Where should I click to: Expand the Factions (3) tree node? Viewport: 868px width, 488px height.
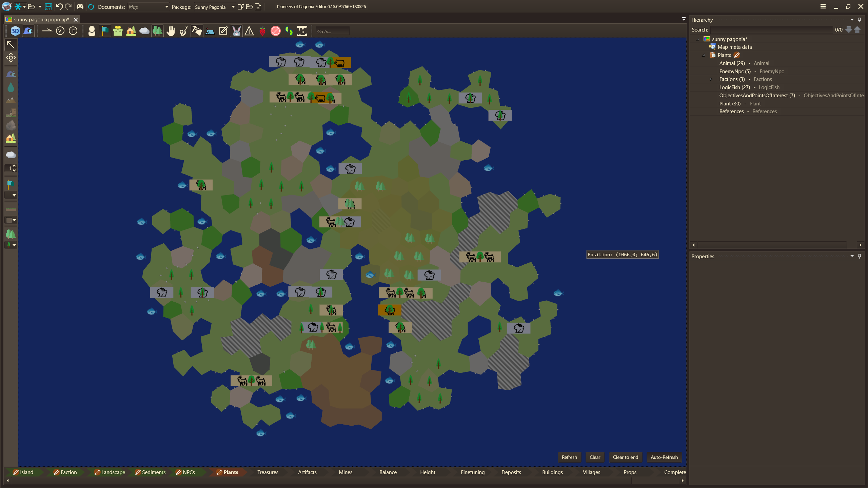point(711,79)
